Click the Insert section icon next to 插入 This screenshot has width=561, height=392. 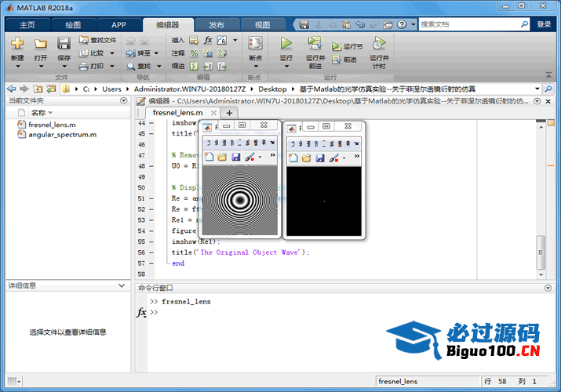194,40
